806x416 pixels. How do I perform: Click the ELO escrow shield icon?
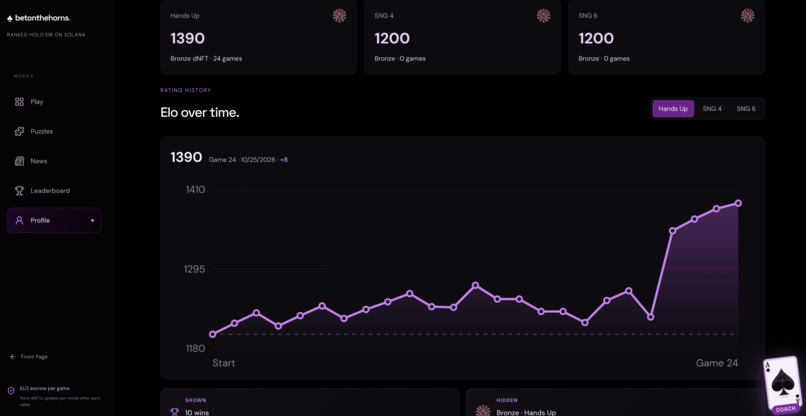point(11,391)
